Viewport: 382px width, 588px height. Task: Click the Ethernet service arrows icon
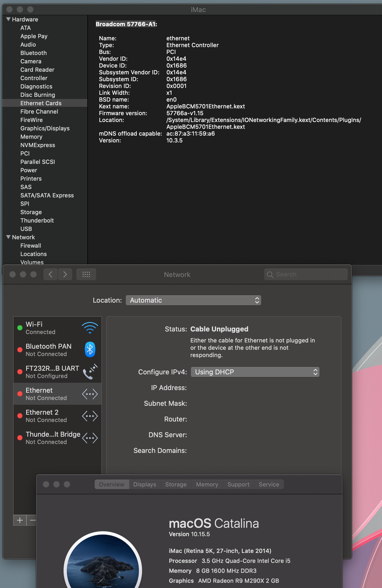(90, 394)
